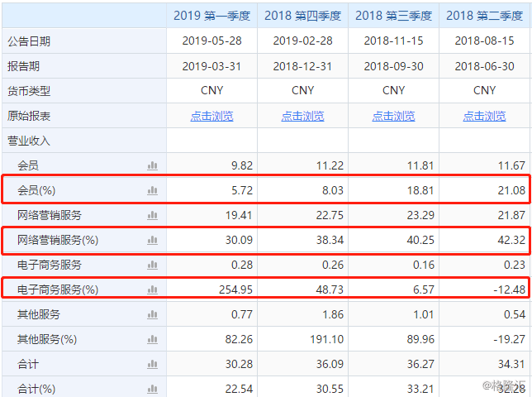532x397 pixels.
Task: Click chart icon beside 网络营销服务
Action: coord(152,215)
